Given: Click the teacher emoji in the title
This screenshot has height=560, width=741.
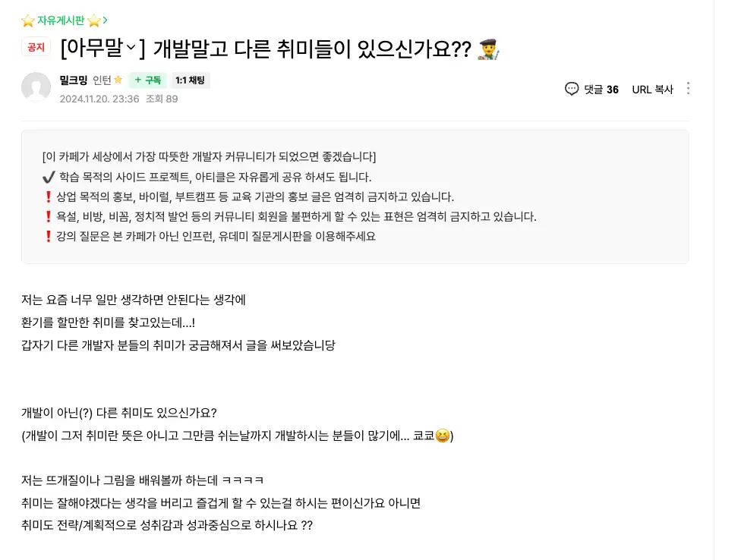Looking at the screenshot, I should pos(487,49).
